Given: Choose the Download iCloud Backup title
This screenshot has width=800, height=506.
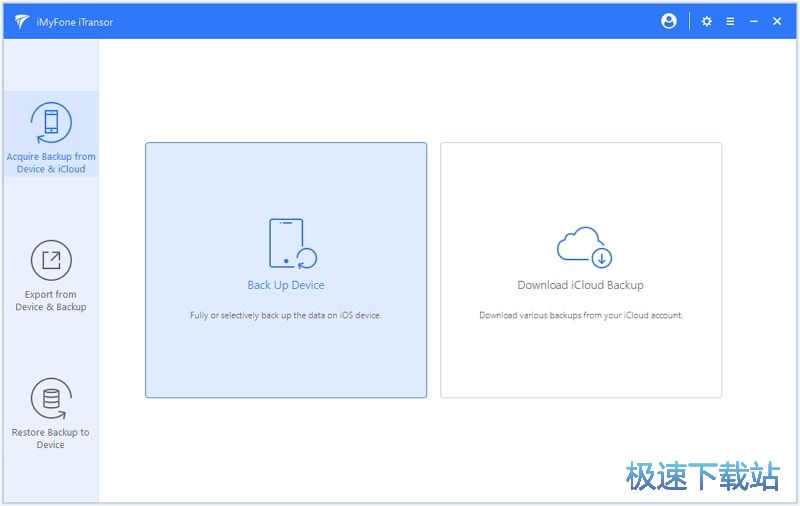Looking at the screenshot, I should click(580, 285).
